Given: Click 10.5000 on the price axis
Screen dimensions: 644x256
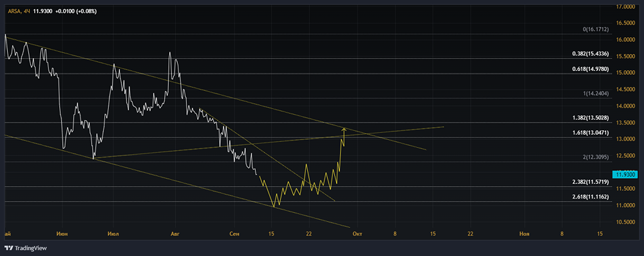Looking at the screenshot, I should [x=625, y=222].
